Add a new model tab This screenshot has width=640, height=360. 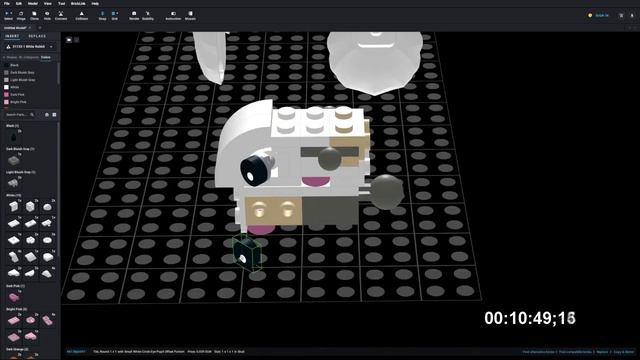[40, 28]
